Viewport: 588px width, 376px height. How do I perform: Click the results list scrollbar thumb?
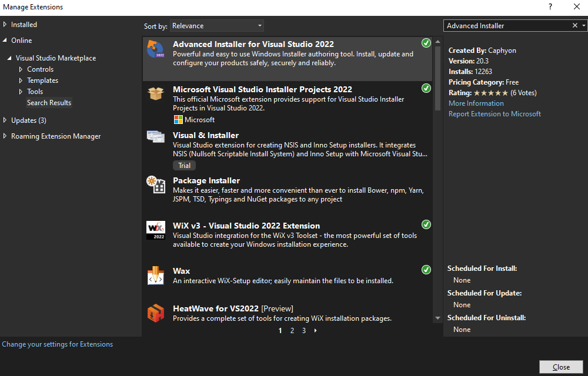(437, 78)
